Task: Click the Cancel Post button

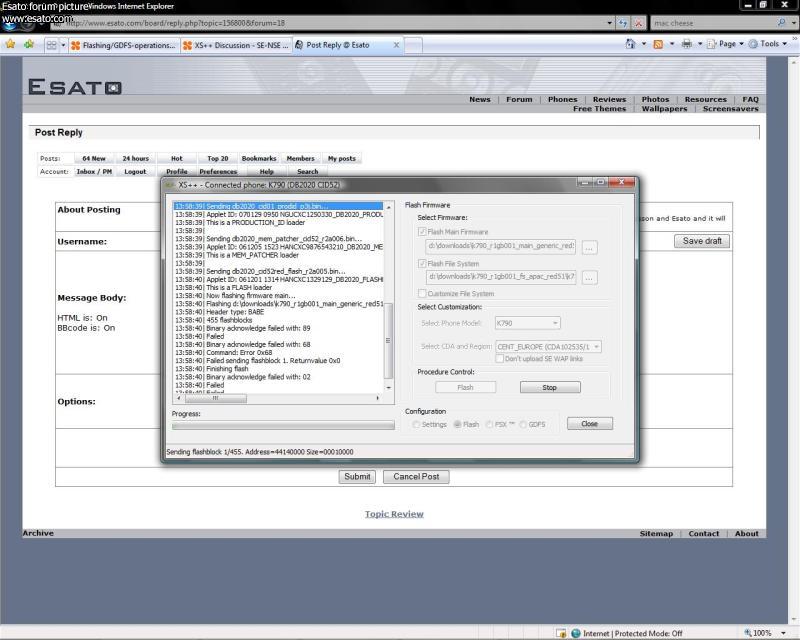Action: click(416, 477)
